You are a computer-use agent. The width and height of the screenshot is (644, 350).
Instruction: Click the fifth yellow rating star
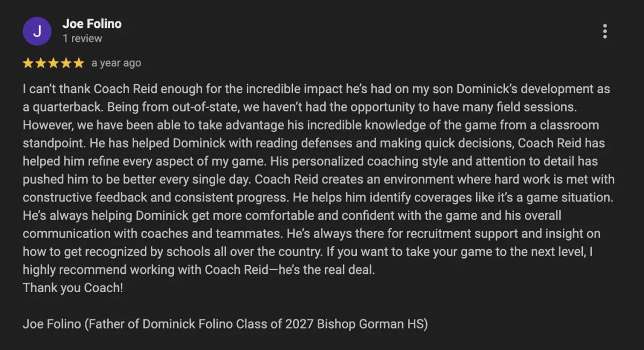coord(79,63)
